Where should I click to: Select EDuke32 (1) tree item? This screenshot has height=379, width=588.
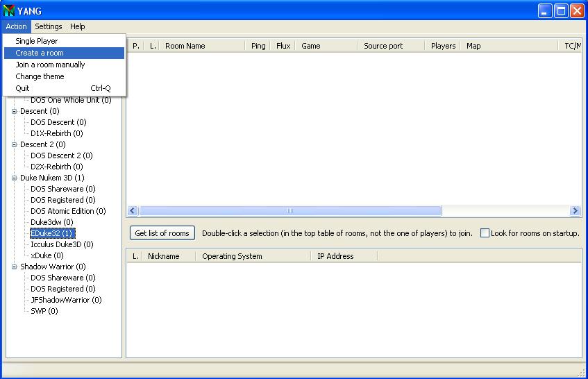point(53,233)
